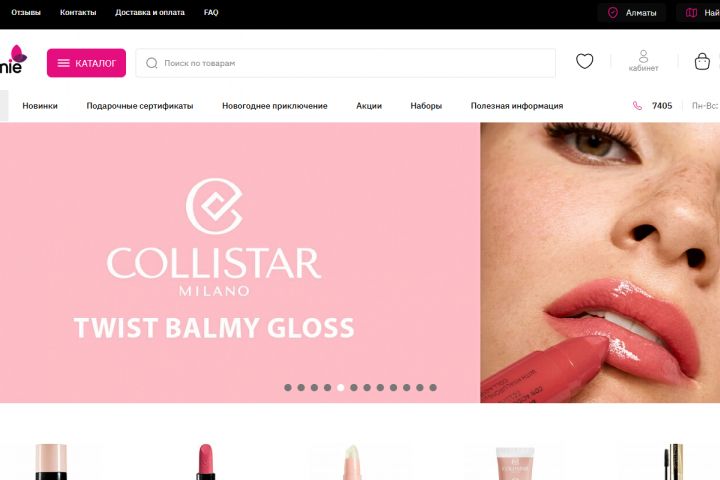Viewport: 720px width, 480px height.
Task: Select the first banner slide dot
Action: point(288,388)
